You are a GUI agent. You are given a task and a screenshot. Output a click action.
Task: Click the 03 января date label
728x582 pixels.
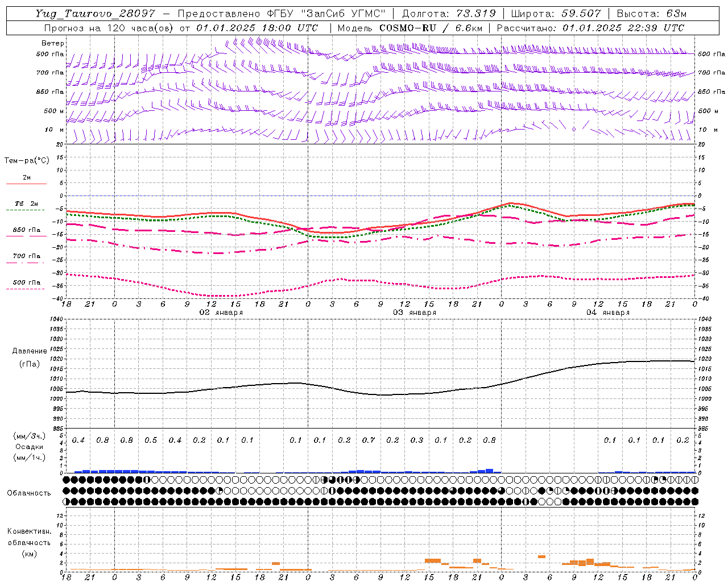(x=415, y=313)
